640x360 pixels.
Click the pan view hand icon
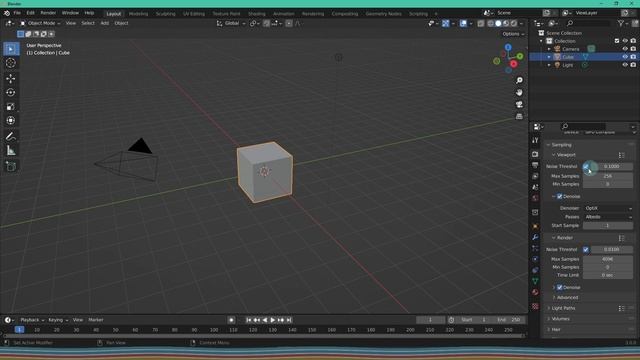[x=519, y=93]
